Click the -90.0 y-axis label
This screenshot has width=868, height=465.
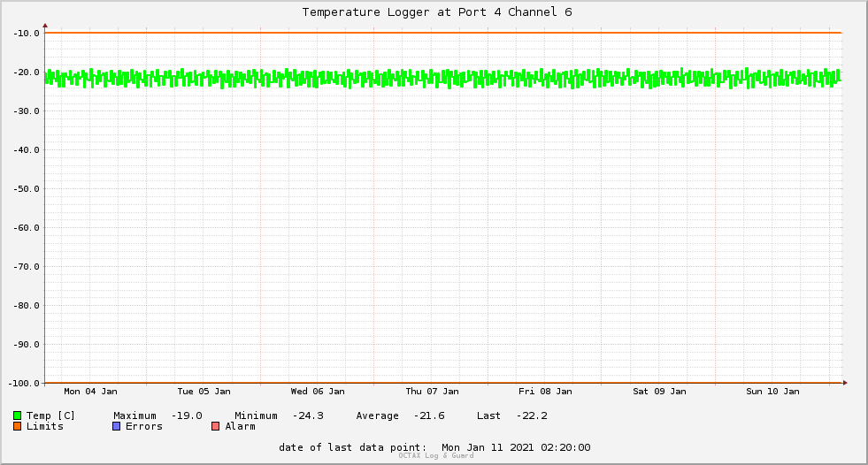coord(27,345)
